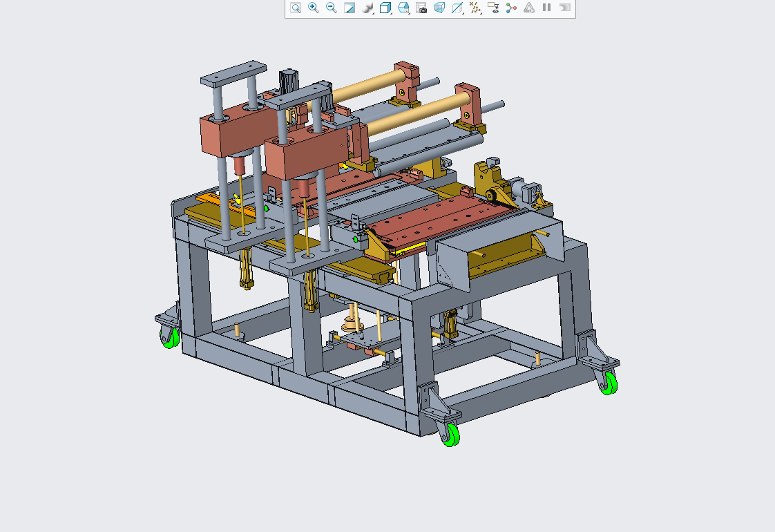Open the rendering options dropdown
This screenshot has width=775, height=532.
(367, 8)
